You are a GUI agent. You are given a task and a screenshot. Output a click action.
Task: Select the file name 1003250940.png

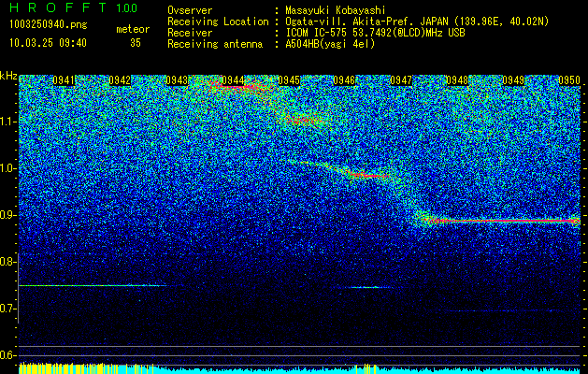pos(49,25)
